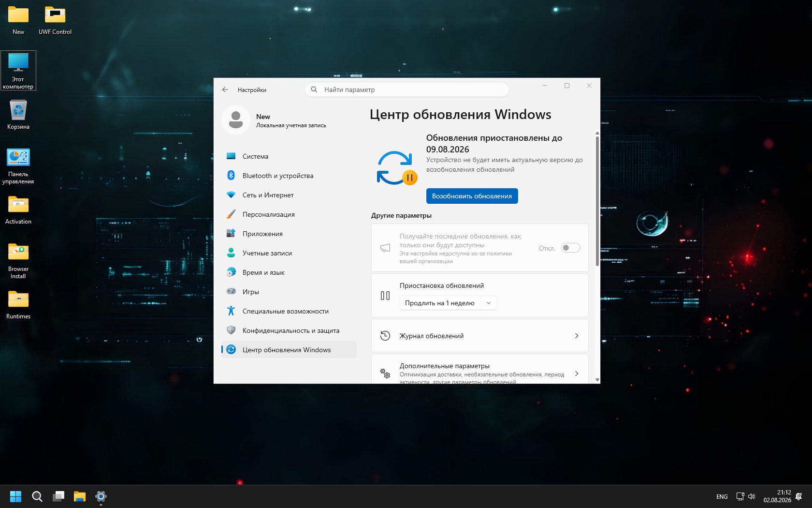Click the pause icon beside Приостановка обновлений
The image size is (812, 508).
385,296
